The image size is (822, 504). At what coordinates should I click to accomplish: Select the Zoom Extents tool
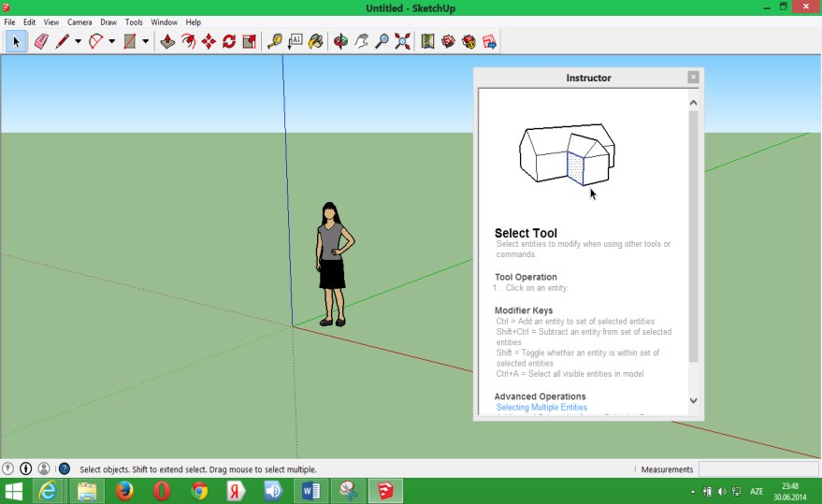pyautogui.click(x=403, y=41)
